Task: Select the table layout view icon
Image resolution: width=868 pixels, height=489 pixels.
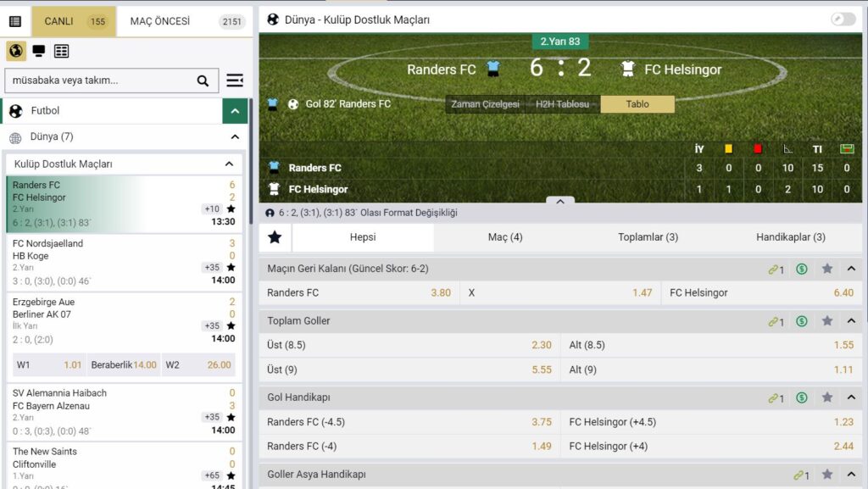Action: pyautogui.click(x=61, y=51)
